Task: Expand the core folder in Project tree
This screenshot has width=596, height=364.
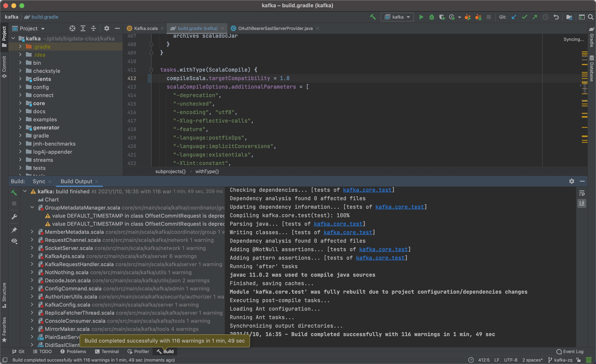Action: (x=20, y=103)
